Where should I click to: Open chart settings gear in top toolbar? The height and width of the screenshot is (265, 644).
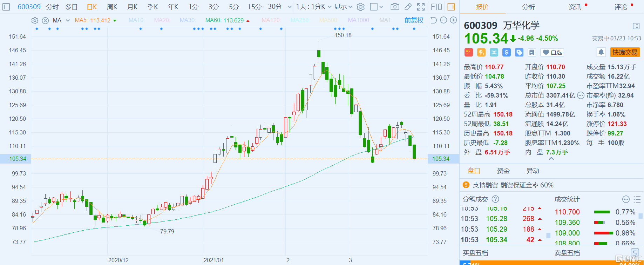tap(360, 7)
